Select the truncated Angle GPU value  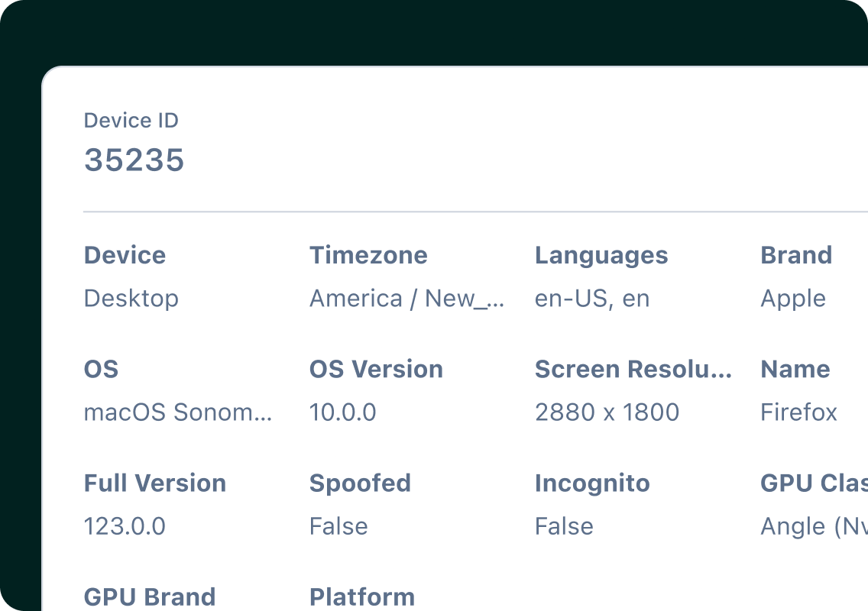pyautogui.click(x=813, y=526)
